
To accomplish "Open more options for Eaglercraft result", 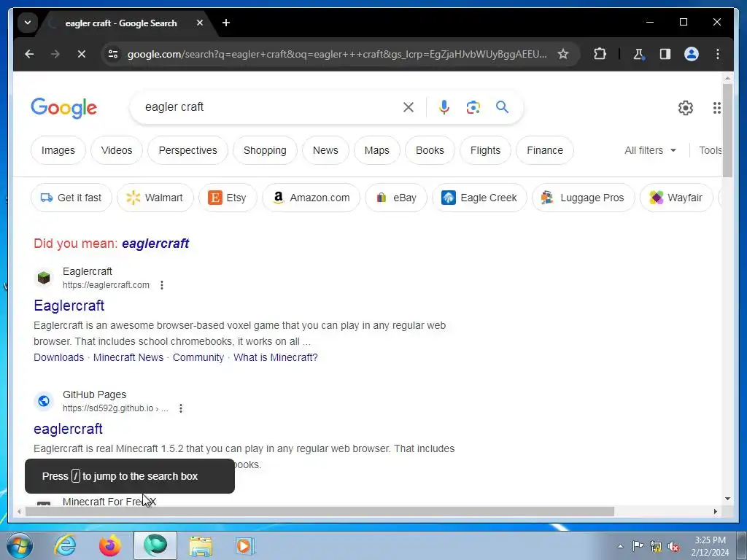I will (x=162, y=285).
